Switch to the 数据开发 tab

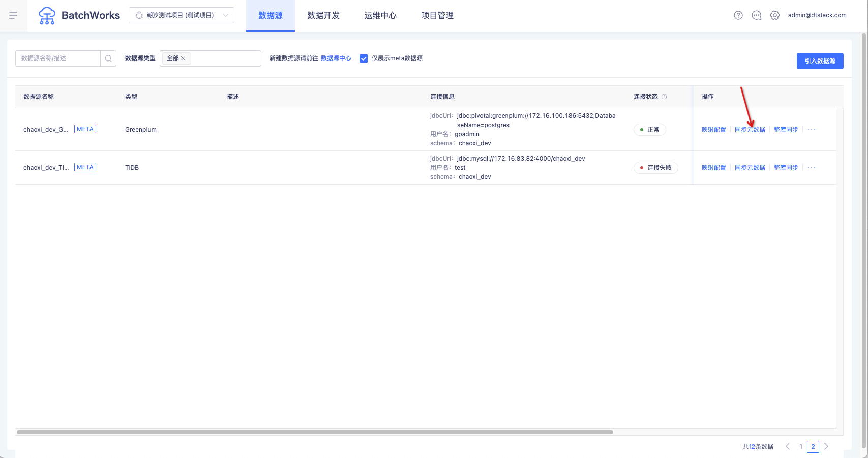[323, 16]
